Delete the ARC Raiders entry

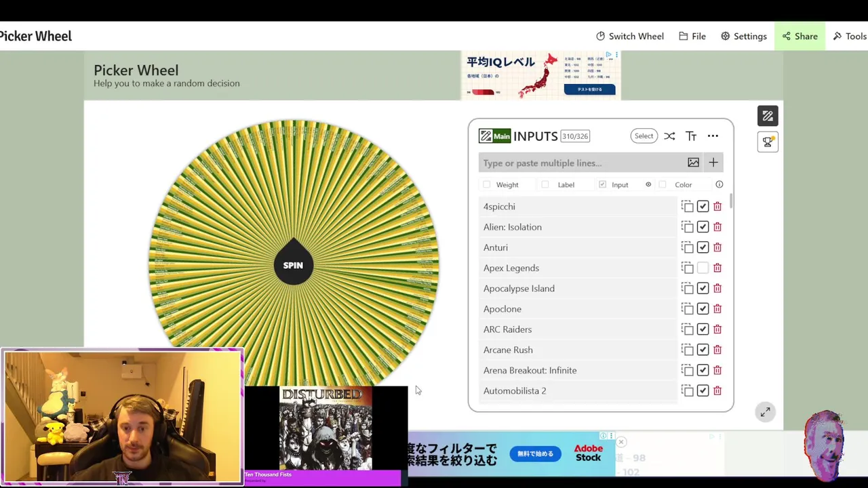(x=717, y=329)
